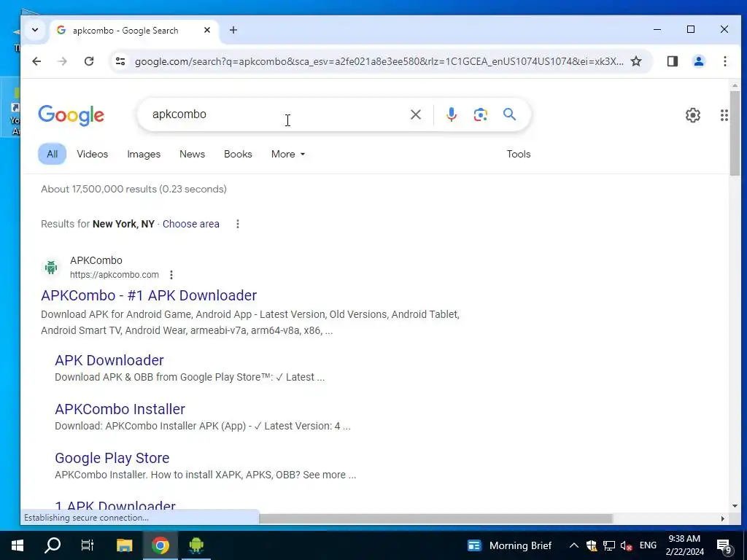Show hidden system tray icons
This screenshot has width=747, height=560.
coord(573,545)
